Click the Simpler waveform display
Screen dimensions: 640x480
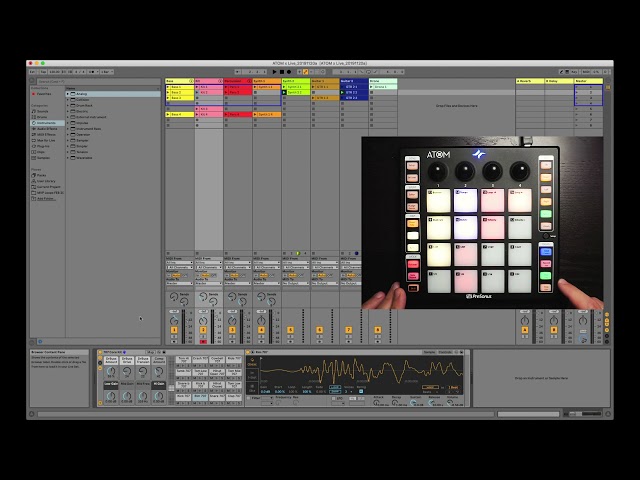[362, 371]
